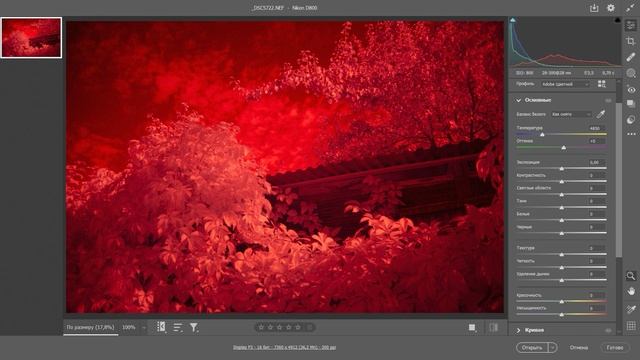Open workflow options link below the image

(284, 347)
